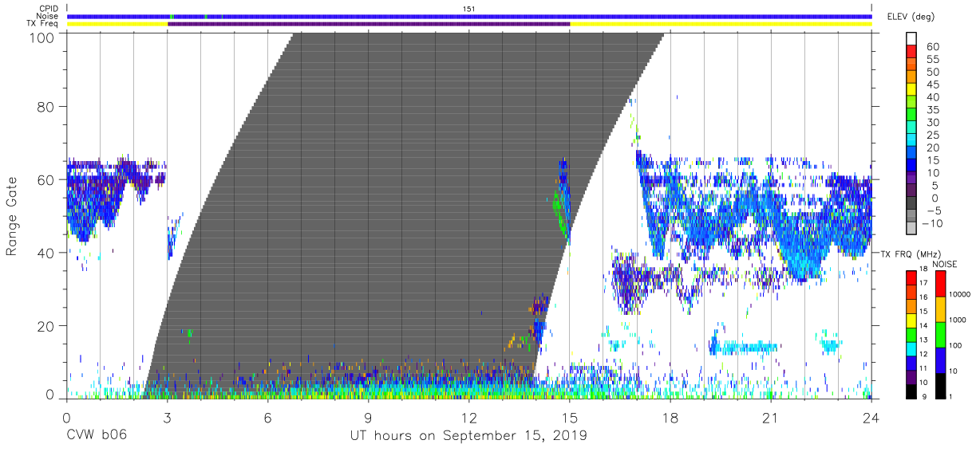Screen dimensions: 980x452
Task: Pick the yellow segment of ELEV color bar
Action: point(911,90)
